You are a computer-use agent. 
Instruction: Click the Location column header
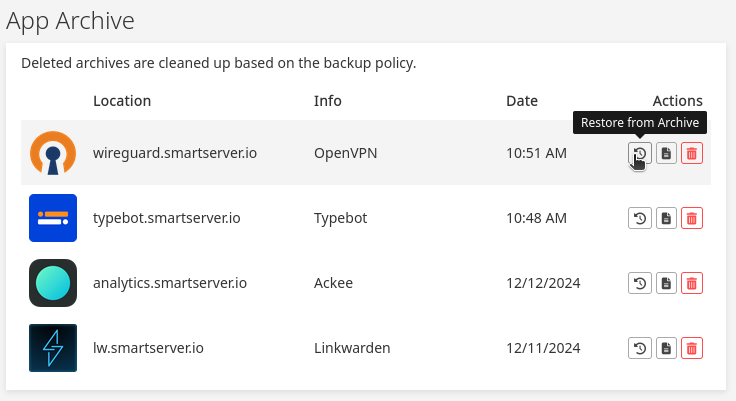tap(122, 101)
